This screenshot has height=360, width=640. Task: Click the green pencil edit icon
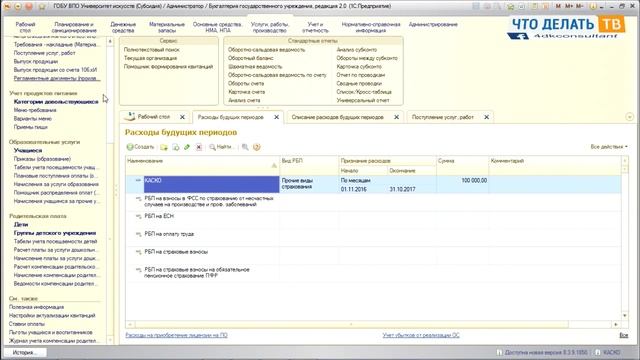tap(187, 147)
